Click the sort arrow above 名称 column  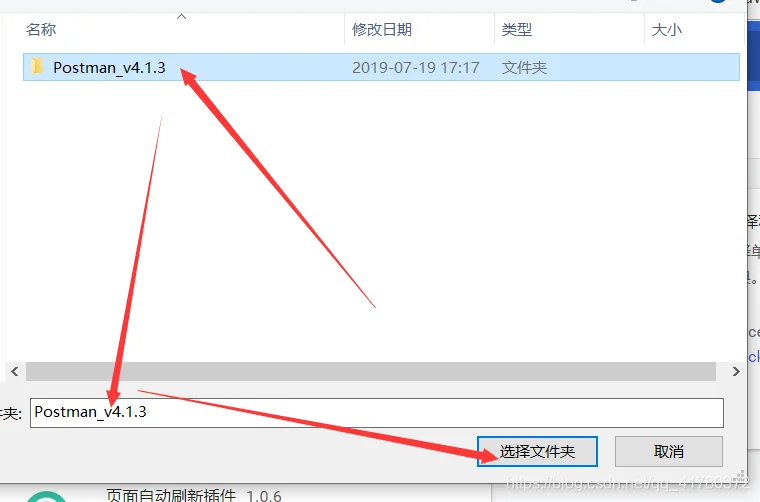(x=181, y=17)
